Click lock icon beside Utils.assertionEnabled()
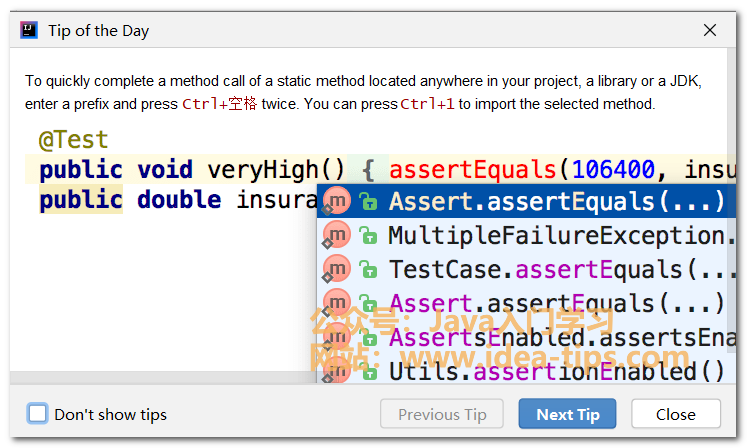This screenshot has height=448, width=747. (368, 372)
